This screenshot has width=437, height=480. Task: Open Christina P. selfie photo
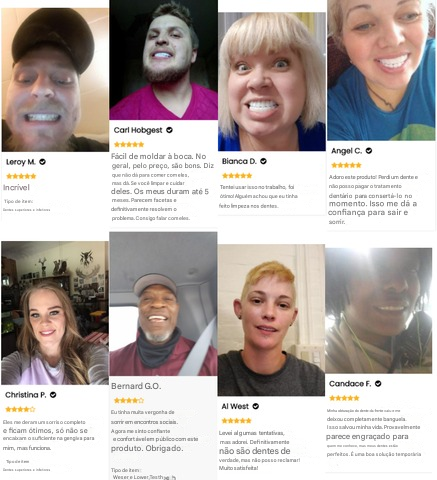tap(55, 313)
